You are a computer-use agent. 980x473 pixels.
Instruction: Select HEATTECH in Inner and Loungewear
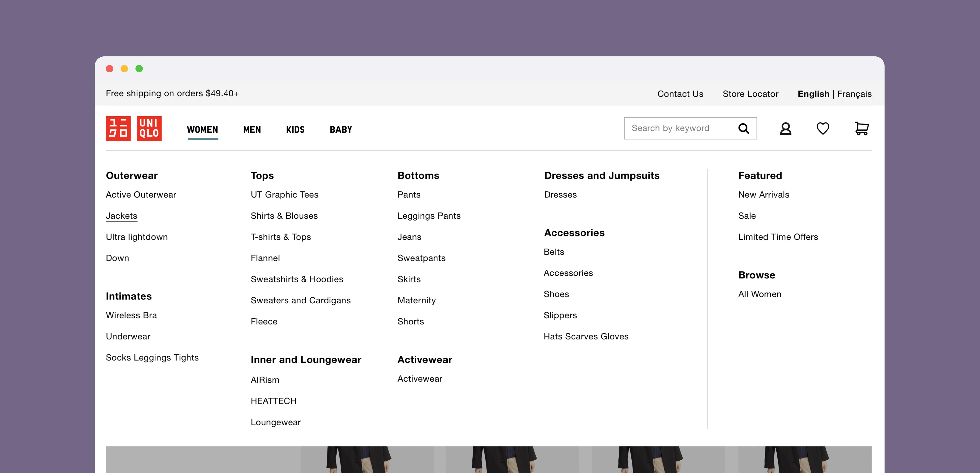click(x=273, y=401)
